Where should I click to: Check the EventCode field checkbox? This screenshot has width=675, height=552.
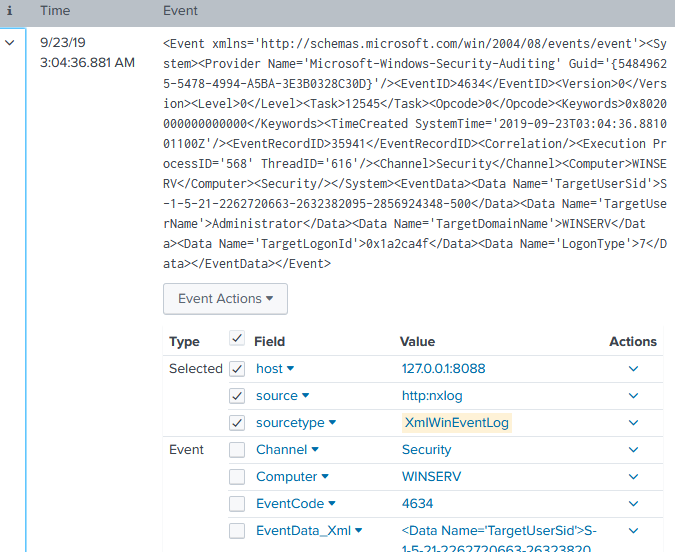coord(237,504)
